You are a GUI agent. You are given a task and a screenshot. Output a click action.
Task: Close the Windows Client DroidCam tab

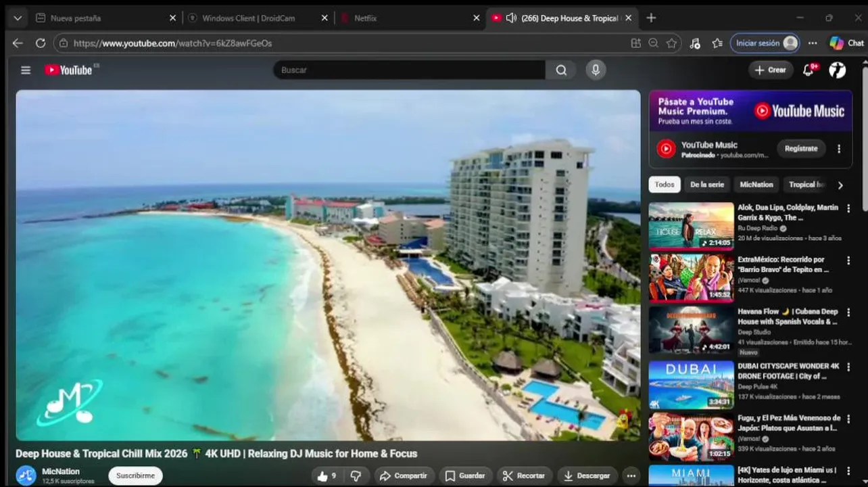tap(324, 18)
